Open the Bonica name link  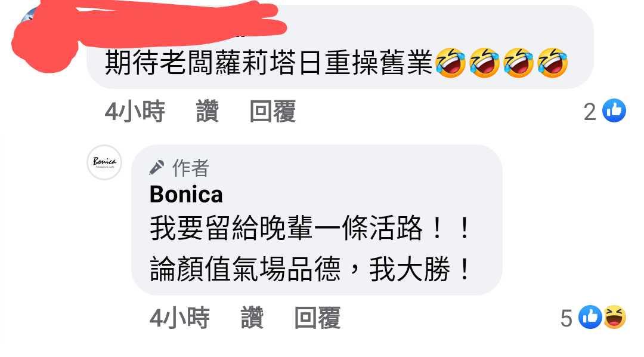click(186, 194)
